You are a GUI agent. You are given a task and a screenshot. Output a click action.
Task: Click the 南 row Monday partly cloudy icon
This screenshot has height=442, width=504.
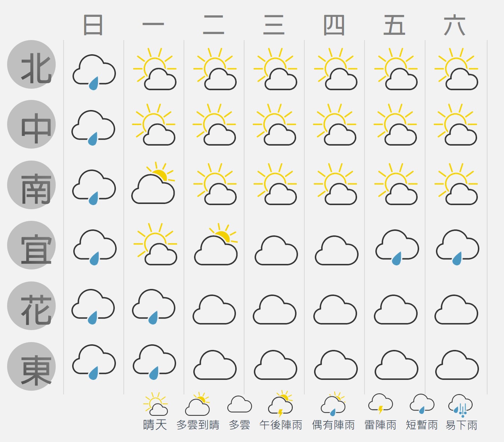pos(153,183)
